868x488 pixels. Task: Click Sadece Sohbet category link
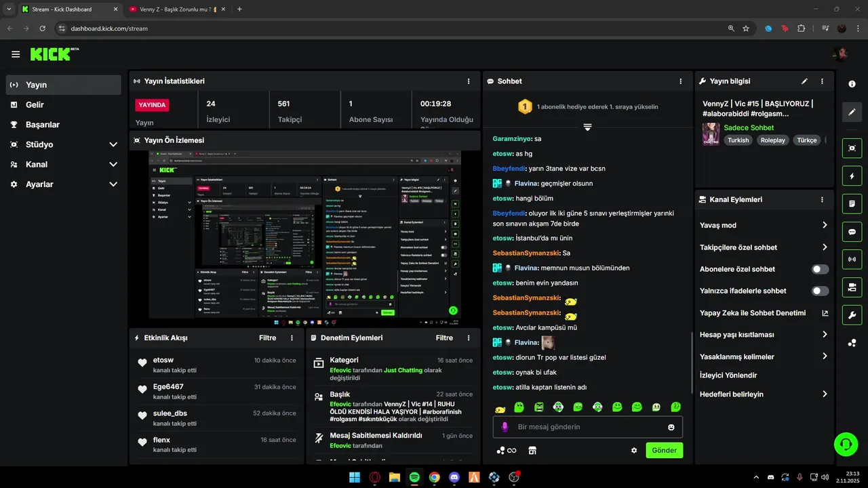[x=749, y=127]
